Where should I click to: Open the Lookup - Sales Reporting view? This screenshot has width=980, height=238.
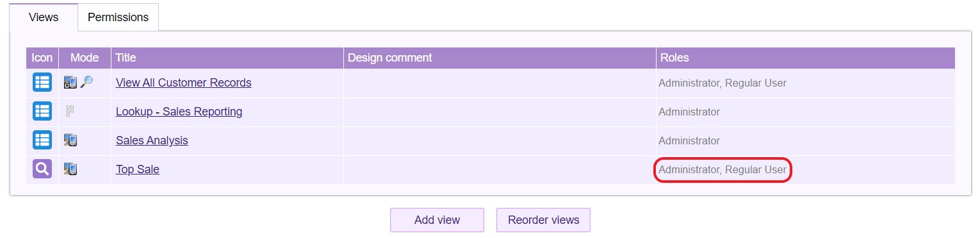point(179,112)
